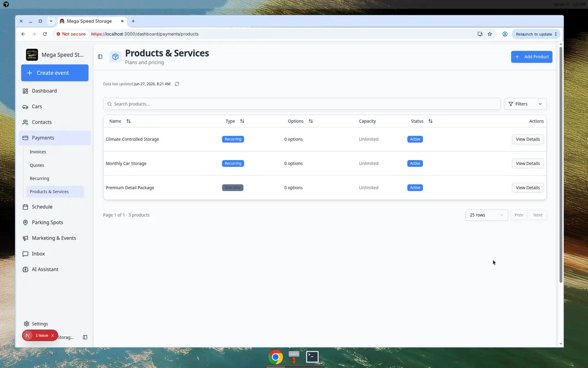This screenshot has width=588, height=368.
Task: Open Dashboard from sidebar
Action: point(55,91)
